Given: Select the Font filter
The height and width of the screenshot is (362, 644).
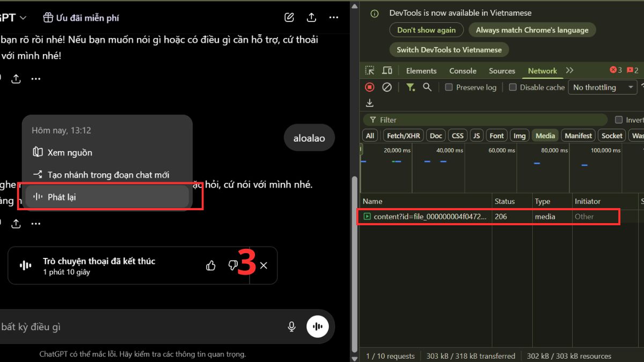Looking at the screenshot, I should pos(497,136).
